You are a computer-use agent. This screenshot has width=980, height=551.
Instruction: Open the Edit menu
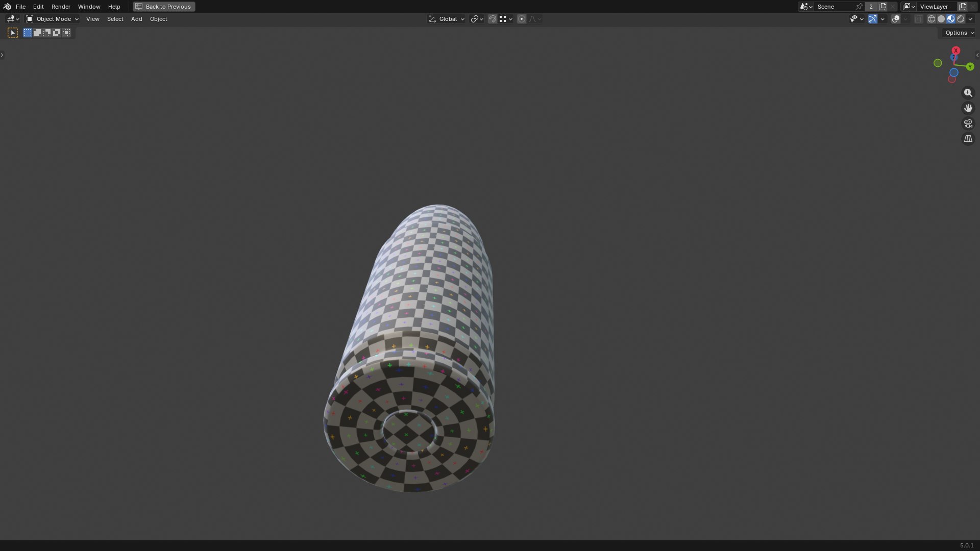(38, 7)
